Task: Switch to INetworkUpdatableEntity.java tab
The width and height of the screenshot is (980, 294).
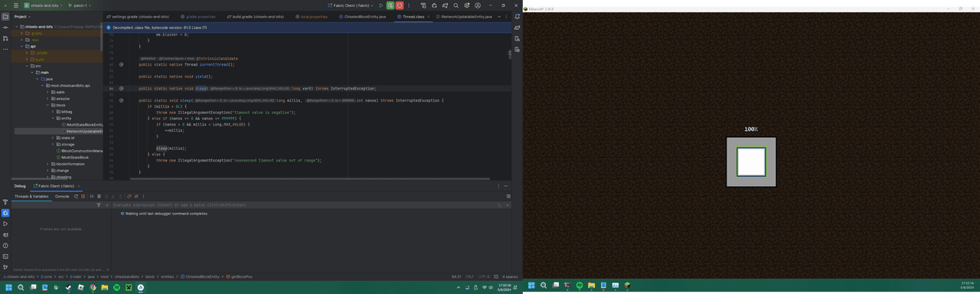Action: click(466, 16)
